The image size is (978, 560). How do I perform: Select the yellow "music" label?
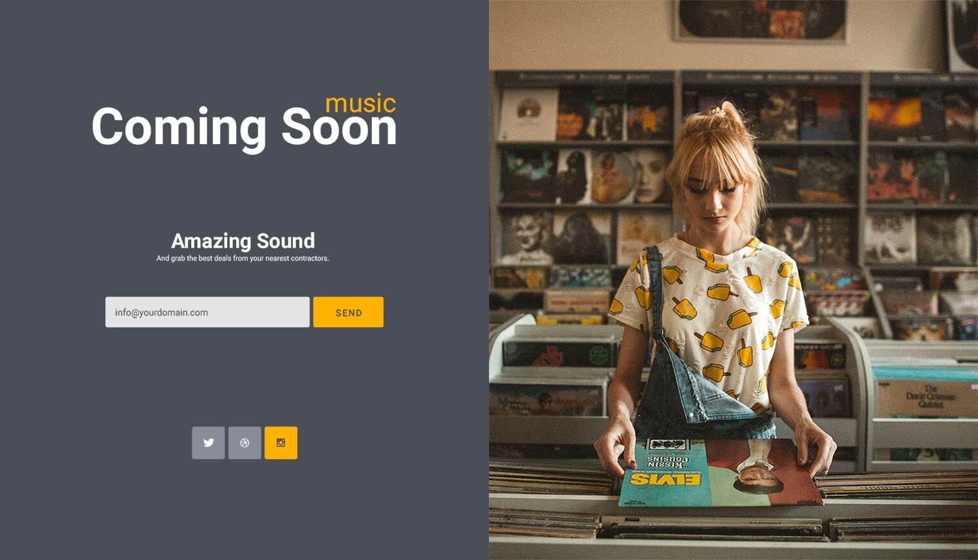point(360,103)
